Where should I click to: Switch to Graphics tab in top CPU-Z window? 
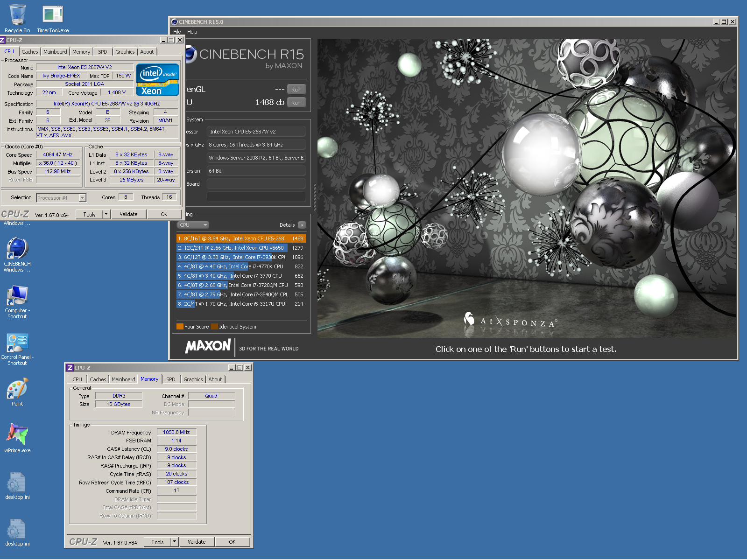tap(125, 52)
